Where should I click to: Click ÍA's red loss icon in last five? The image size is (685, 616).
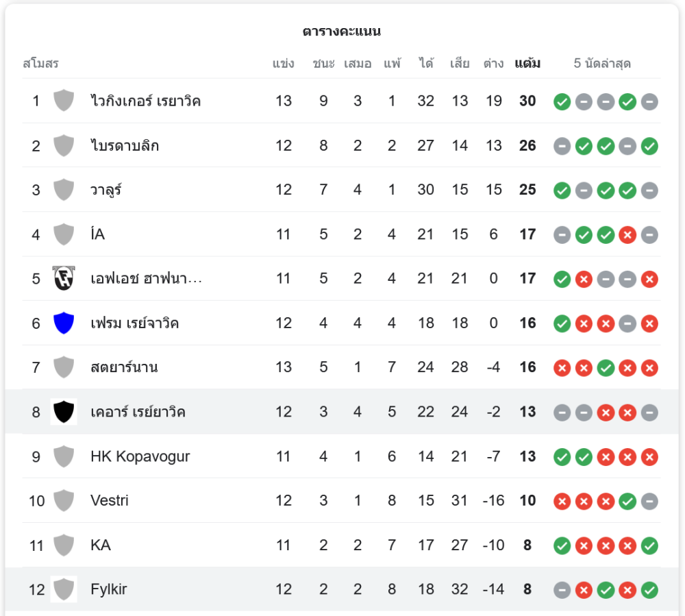(x=627, y=234)
